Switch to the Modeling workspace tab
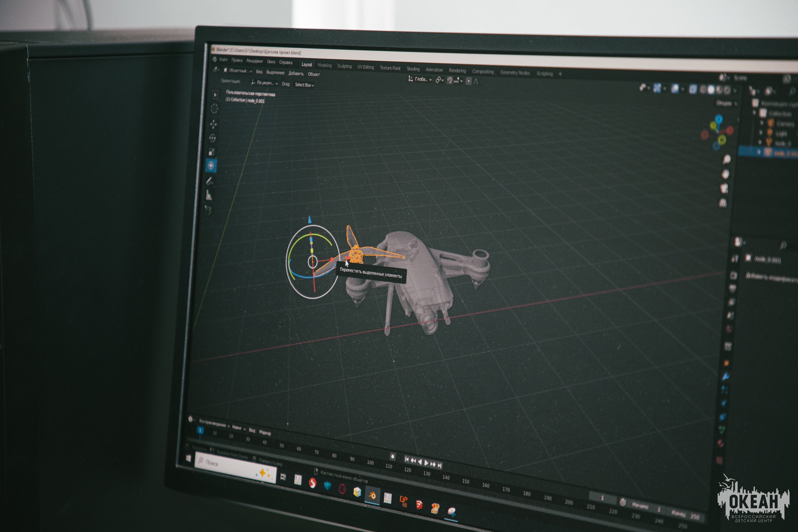Image resolution: width=798 pixels, height=532 pixels. pos(324,65)
